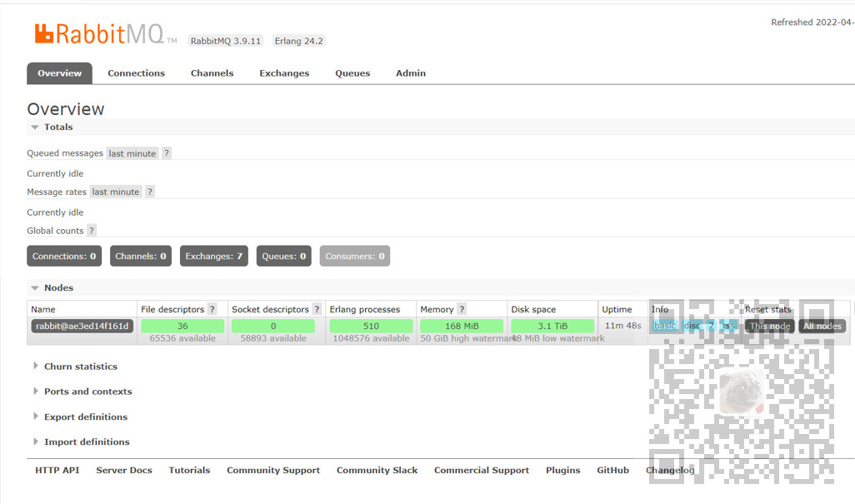Viewport: 855px width, 504px height.
Task: Open the Channels tab
Action: (212, 73)
